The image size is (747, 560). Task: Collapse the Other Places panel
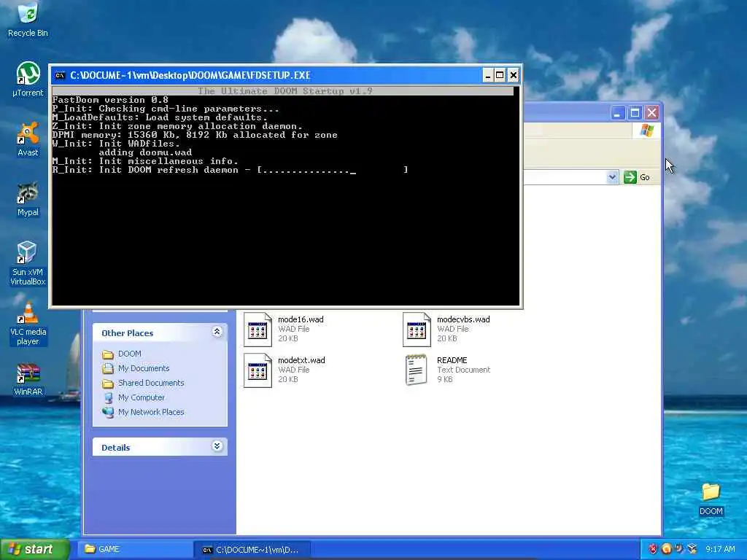point(217,332)
